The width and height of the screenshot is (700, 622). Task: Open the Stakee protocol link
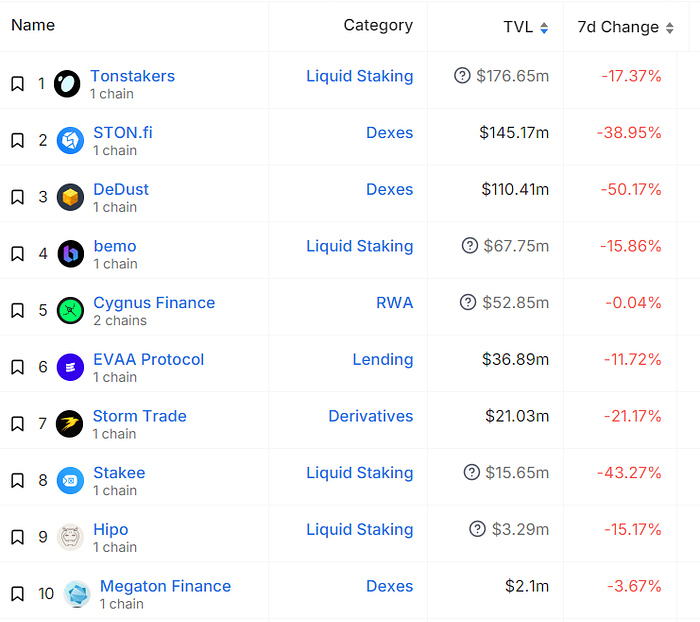pyautogui.click(x=119, y=472)
